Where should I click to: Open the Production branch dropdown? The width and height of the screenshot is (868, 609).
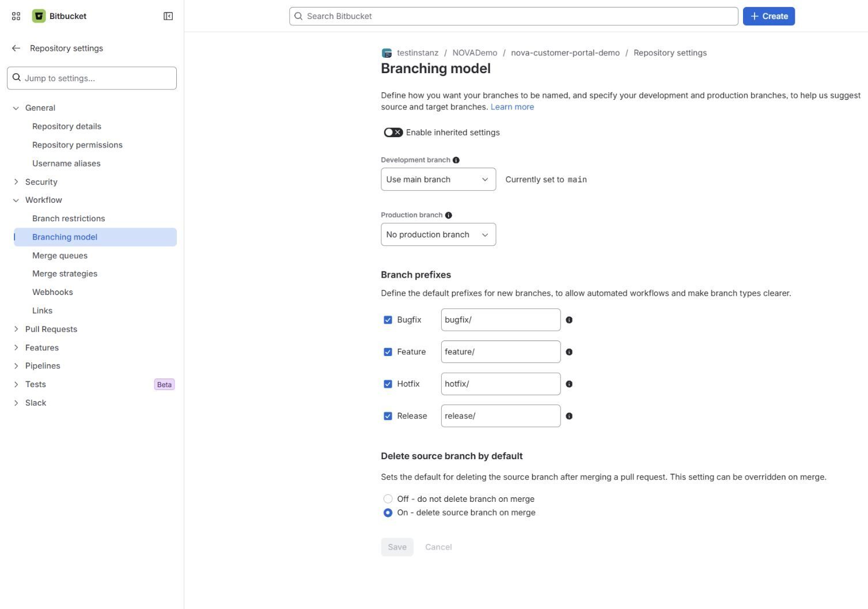(438, 234)
